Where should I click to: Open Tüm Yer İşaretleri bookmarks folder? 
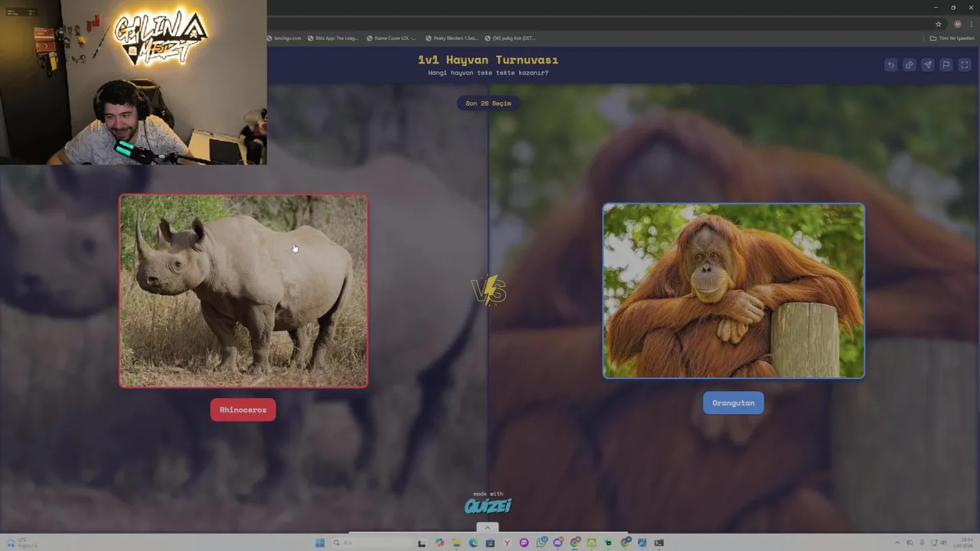pyautogui.click(x=952, y=37)
